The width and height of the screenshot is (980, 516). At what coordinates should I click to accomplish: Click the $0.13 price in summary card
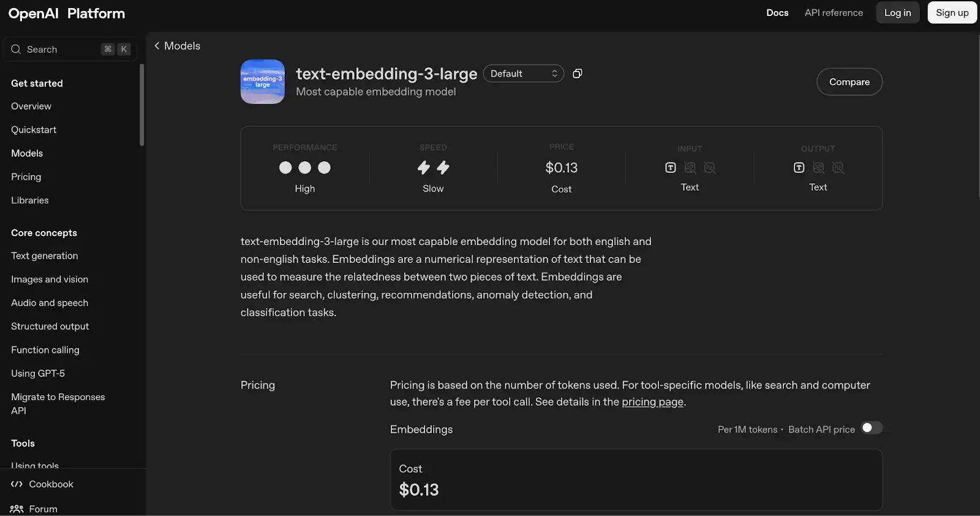coord(562,168)
